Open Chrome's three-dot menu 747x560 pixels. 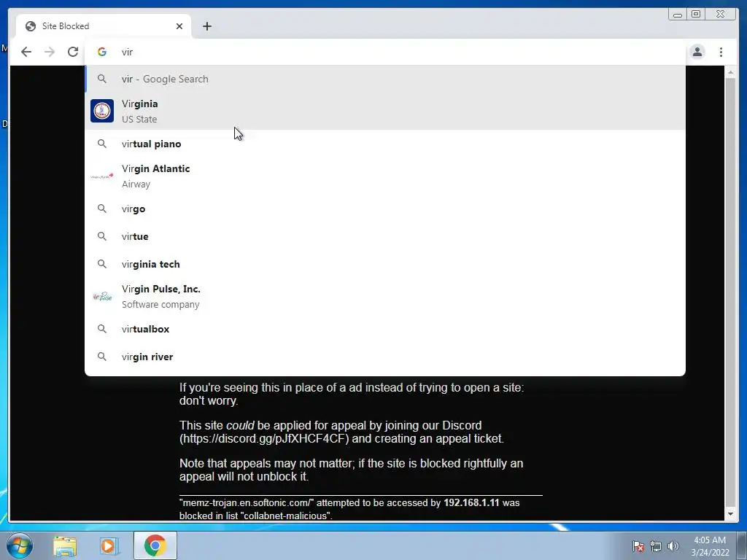coord(721,52)
